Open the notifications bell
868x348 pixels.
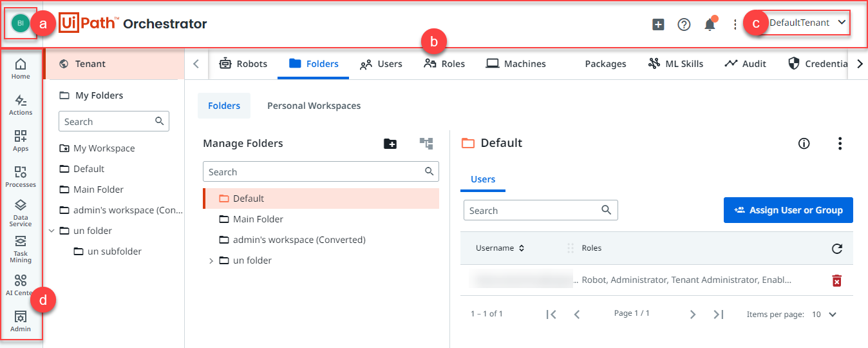(x=710, y=24)
